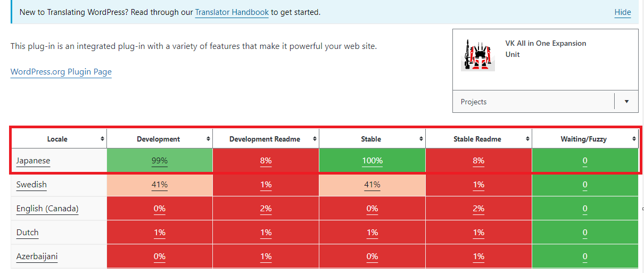Select English (Canada) locale
Viewport: 644px width, 273px height.
pos(47,209)
